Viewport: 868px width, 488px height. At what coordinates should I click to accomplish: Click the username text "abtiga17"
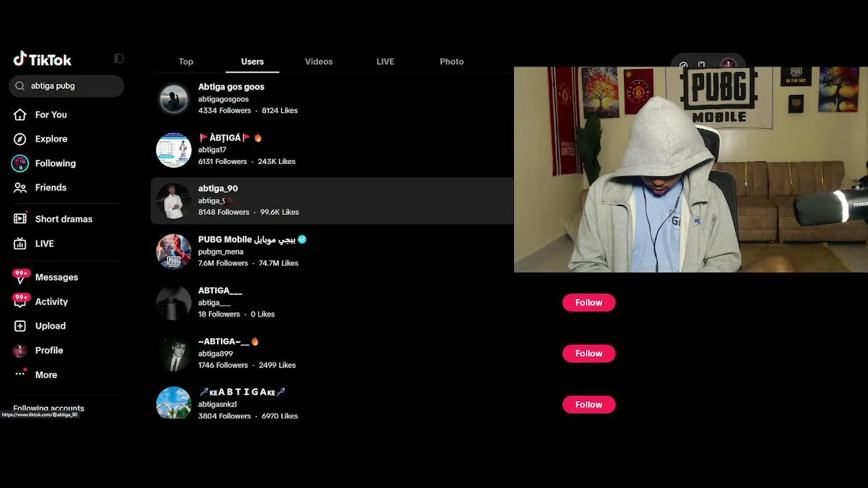tap(212, 150)
